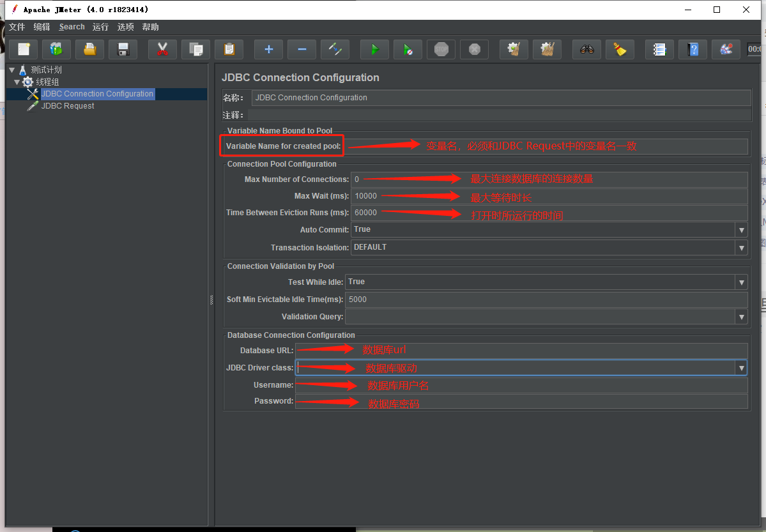Minimize the Apache JMeter window
Viewport: 766px width, 532px height.
click(x=688, y=10)
